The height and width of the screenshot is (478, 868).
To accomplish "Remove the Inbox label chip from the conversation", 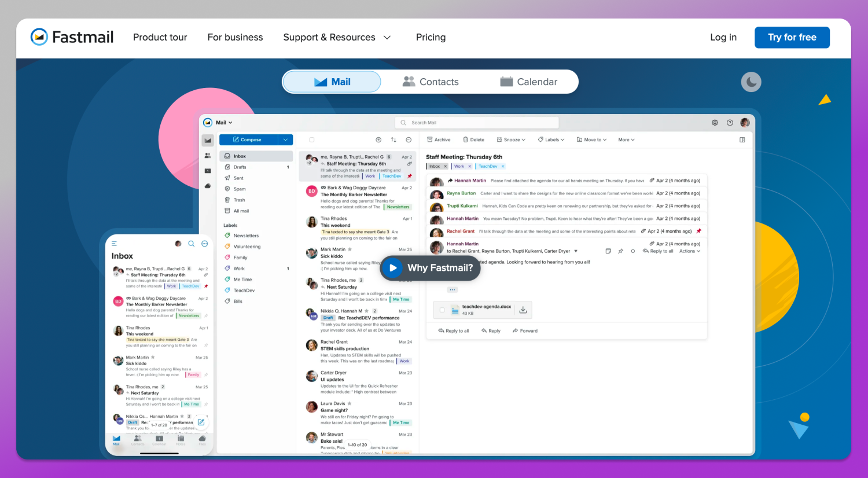I will tap(445, 167).
